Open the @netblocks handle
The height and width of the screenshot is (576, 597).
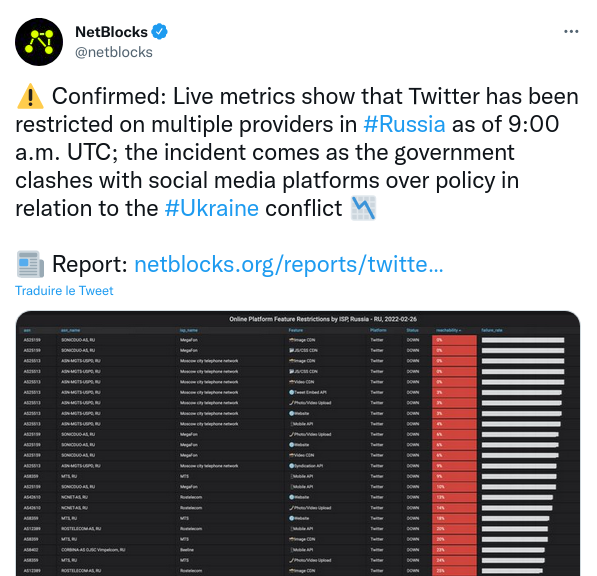(x=113, y=52)
